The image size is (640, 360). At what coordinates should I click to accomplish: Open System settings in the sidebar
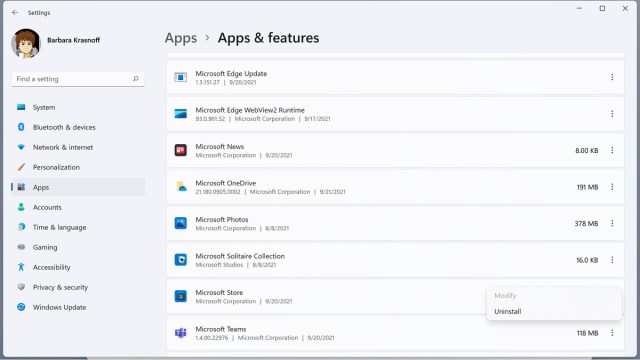(78, 107)
